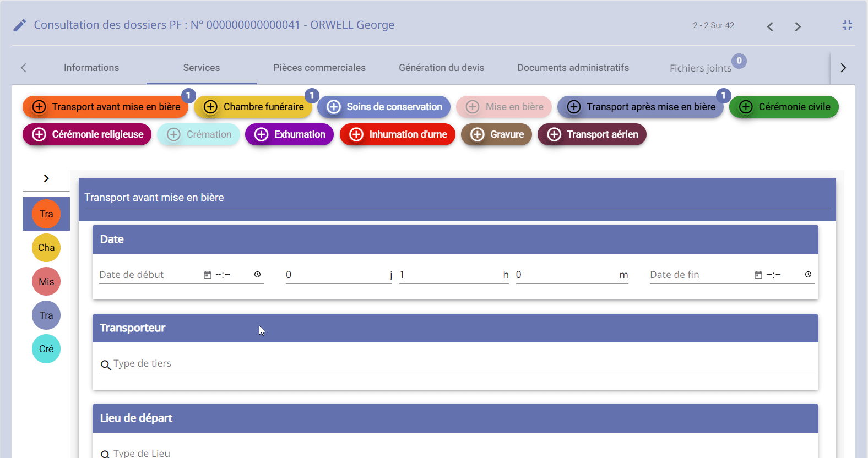The height and width of the screenshot is (458, 868).
Task: Select the cyan Cré sidebar circle
Action: click(x=46, y=348)
